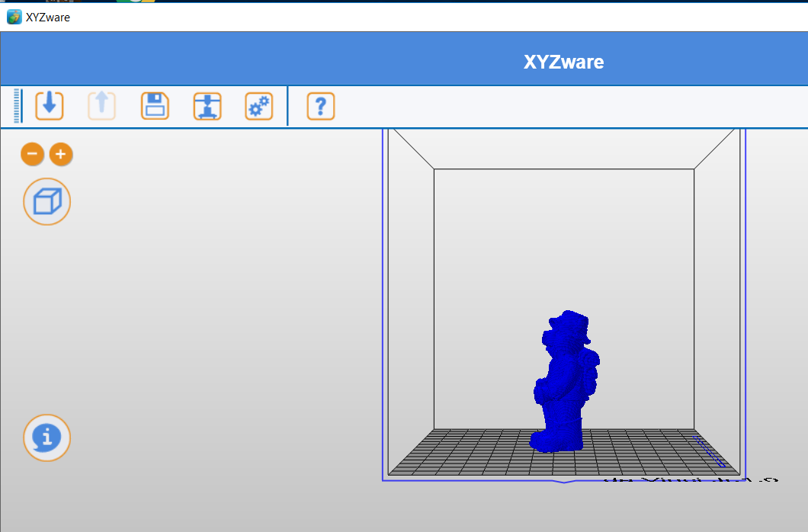
Task: Open Settings with the gears icon
Action: coord(258,106)
